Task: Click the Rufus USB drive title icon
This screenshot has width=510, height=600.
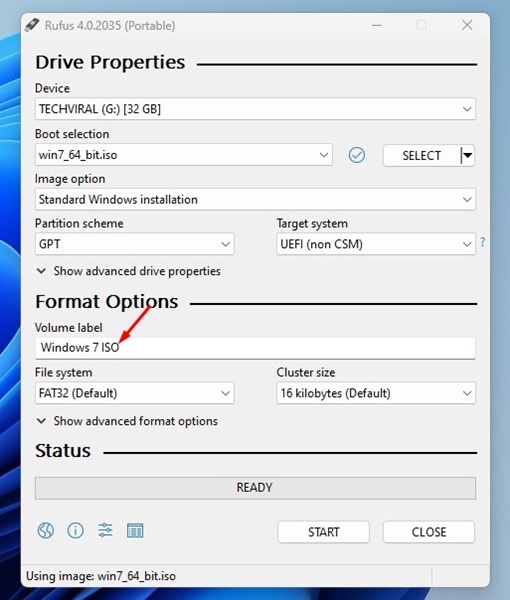Action: click(x=32, y=25)
